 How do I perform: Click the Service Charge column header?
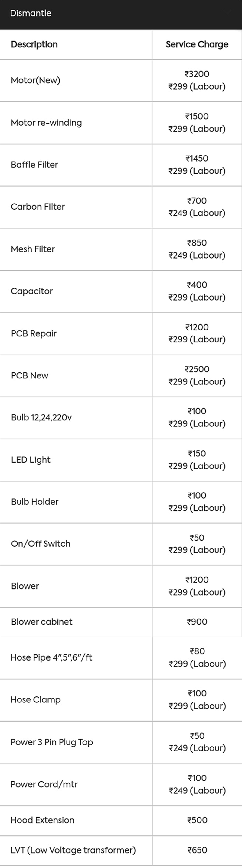coord(197,44)
